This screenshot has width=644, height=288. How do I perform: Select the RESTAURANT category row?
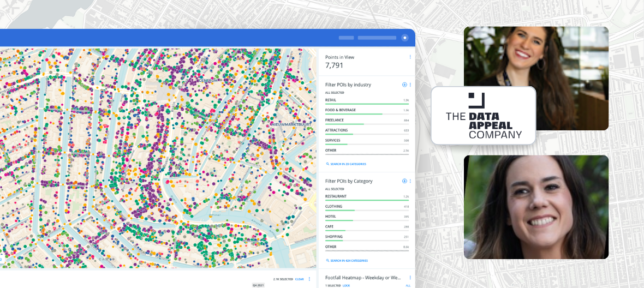tap(367, 198)
